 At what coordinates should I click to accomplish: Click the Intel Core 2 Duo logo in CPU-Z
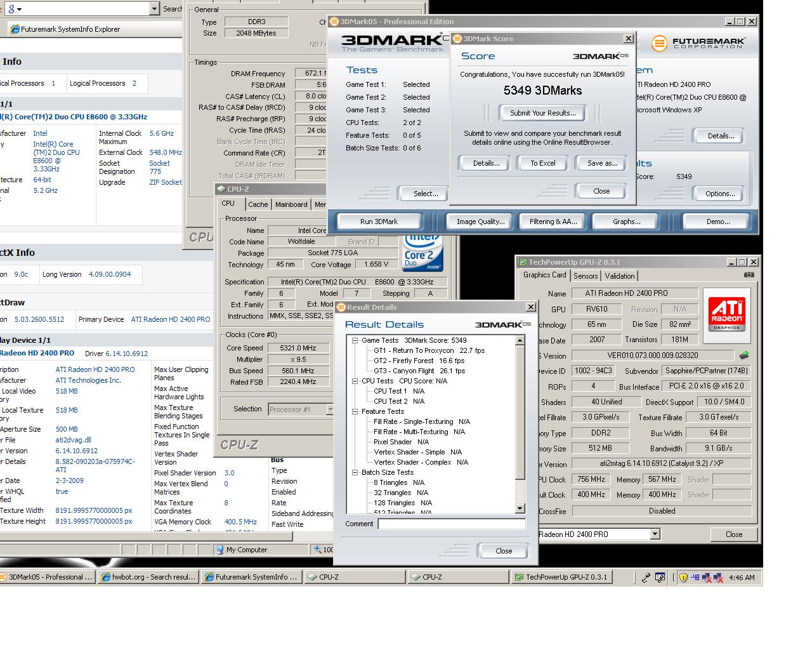[x=422, y=254]
